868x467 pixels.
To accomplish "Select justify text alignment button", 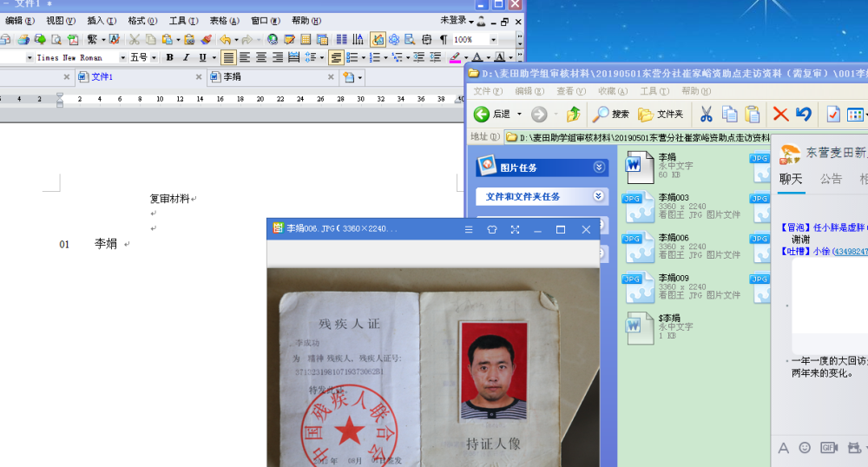I will tap(228, 57).
